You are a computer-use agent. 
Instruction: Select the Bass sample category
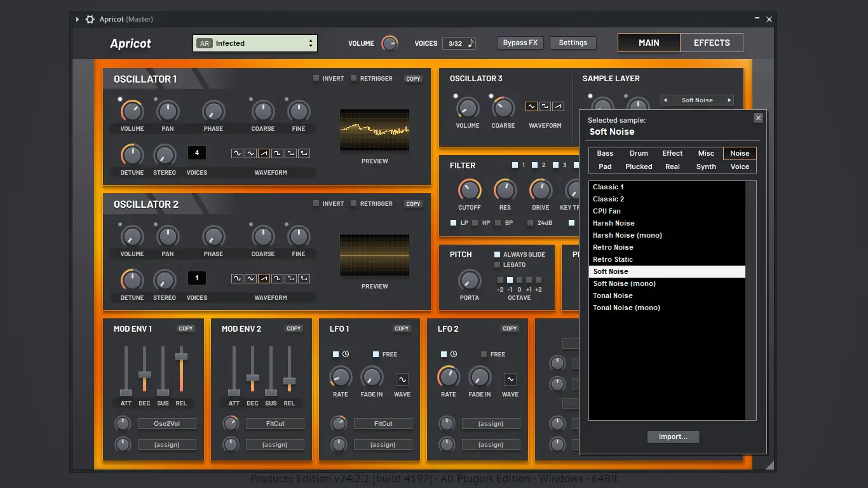point(605,153)
